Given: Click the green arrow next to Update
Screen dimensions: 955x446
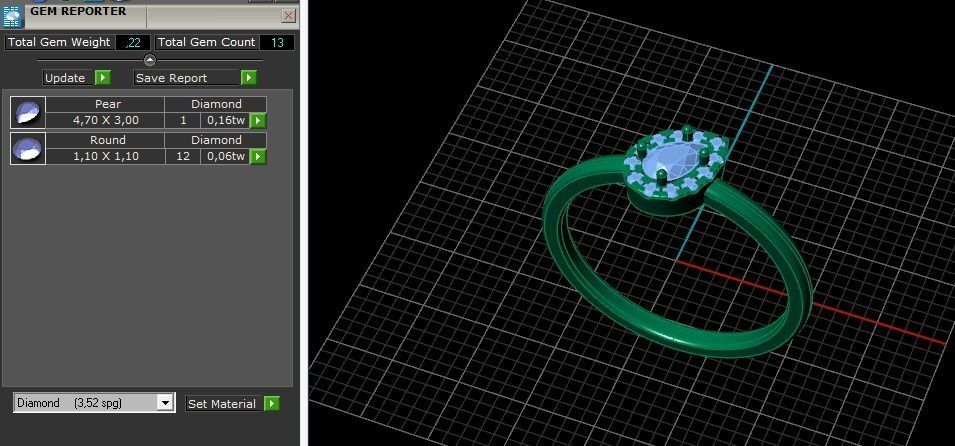Looking at the screenshot, I should 104,78.
